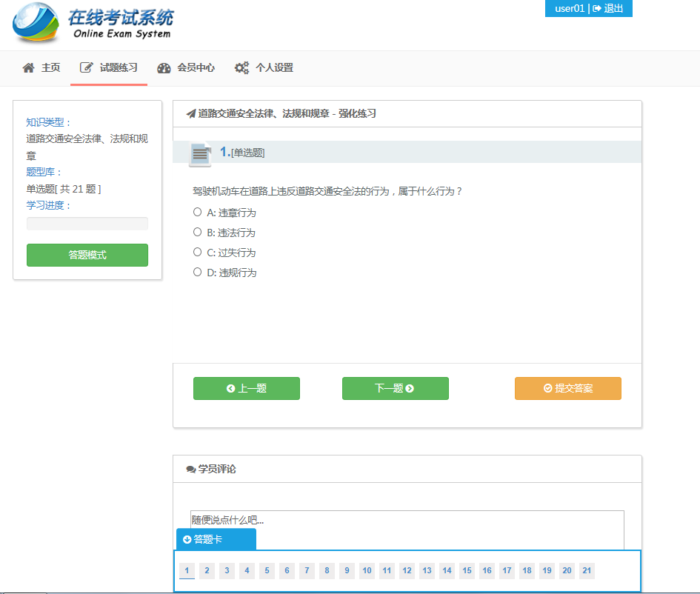Screen dimensions: 700x594
Task: Jump to question 8 in answer card
Action: (327, 570)
